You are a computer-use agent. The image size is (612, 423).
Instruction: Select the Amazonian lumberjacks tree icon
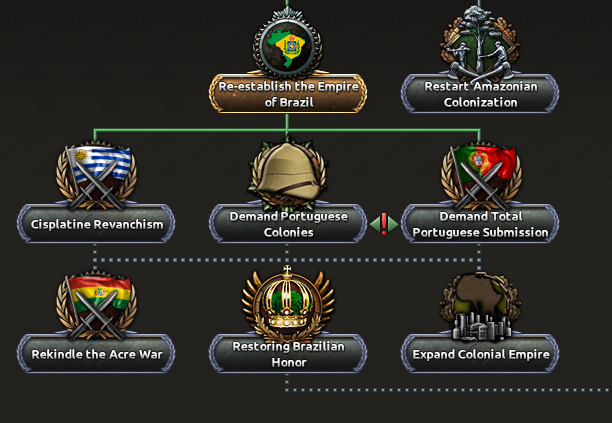[480, 44]
